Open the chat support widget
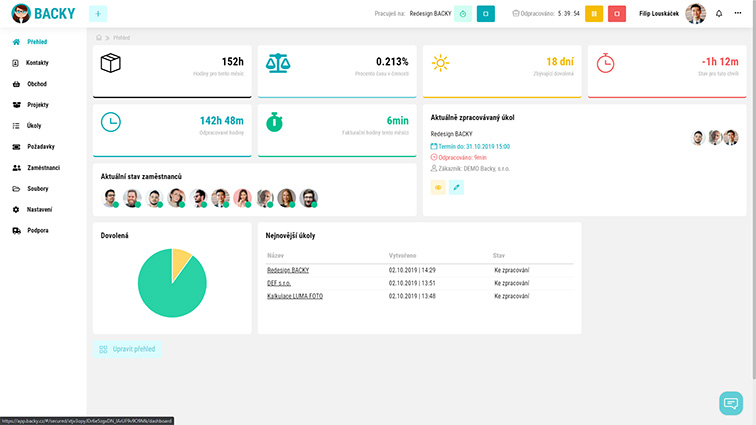Image resolution: width=756 pixels, height=425 pixels. point(731,403)
